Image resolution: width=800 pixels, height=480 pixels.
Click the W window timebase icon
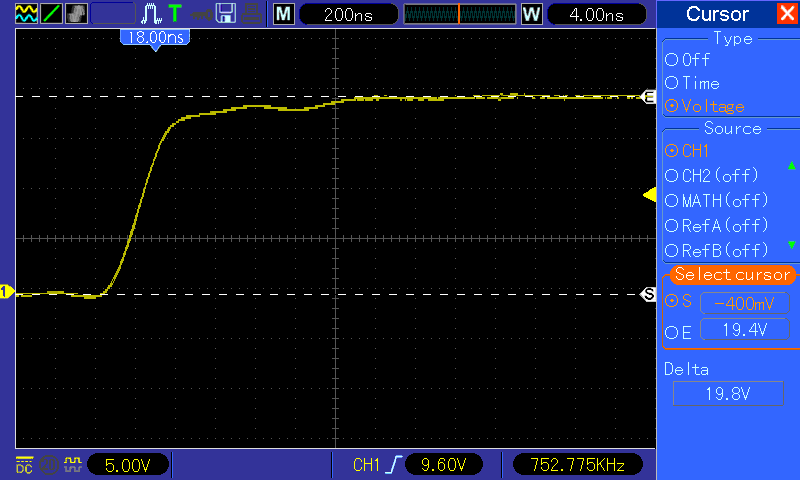531,14
